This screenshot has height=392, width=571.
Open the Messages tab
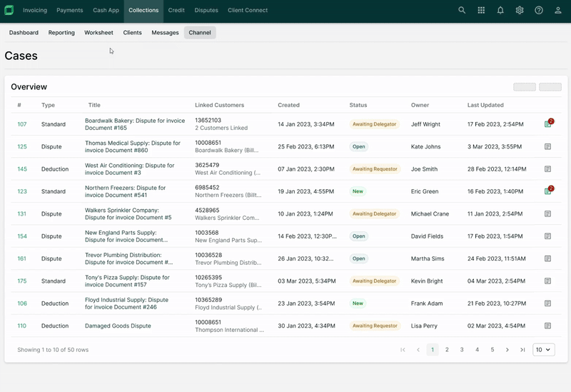165,32
